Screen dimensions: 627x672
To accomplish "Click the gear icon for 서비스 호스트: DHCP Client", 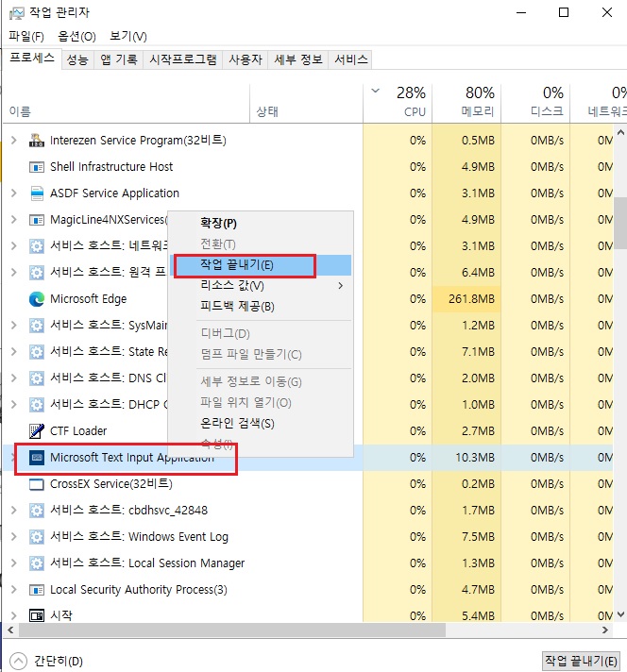I will (37, 405).
